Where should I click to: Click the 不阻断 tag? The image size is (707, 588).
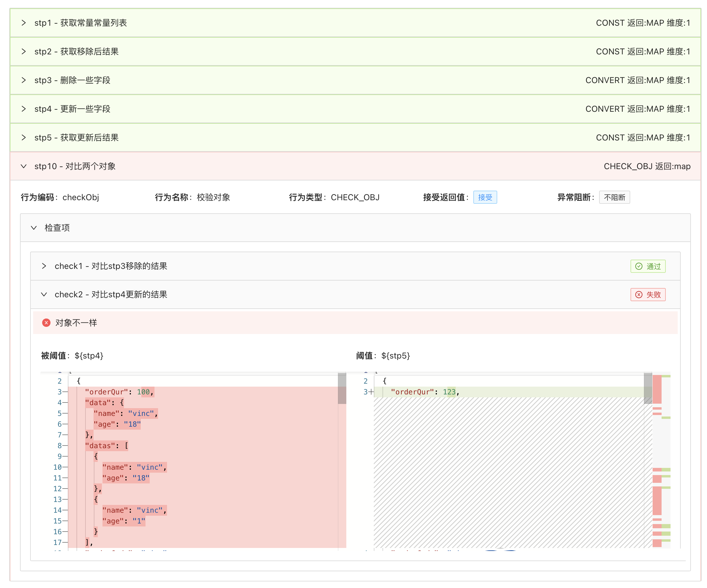614,197
